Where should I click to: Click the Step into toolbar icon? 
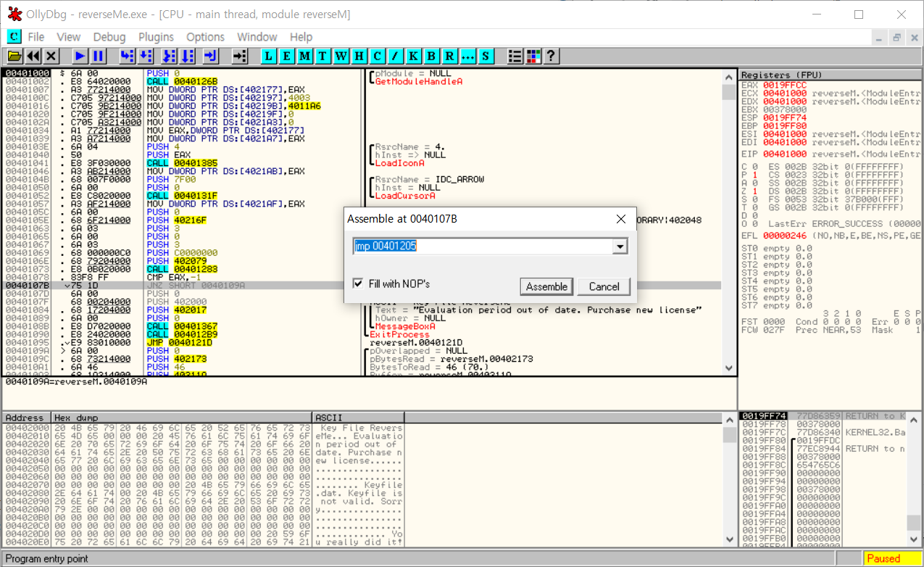click(127, 56)
